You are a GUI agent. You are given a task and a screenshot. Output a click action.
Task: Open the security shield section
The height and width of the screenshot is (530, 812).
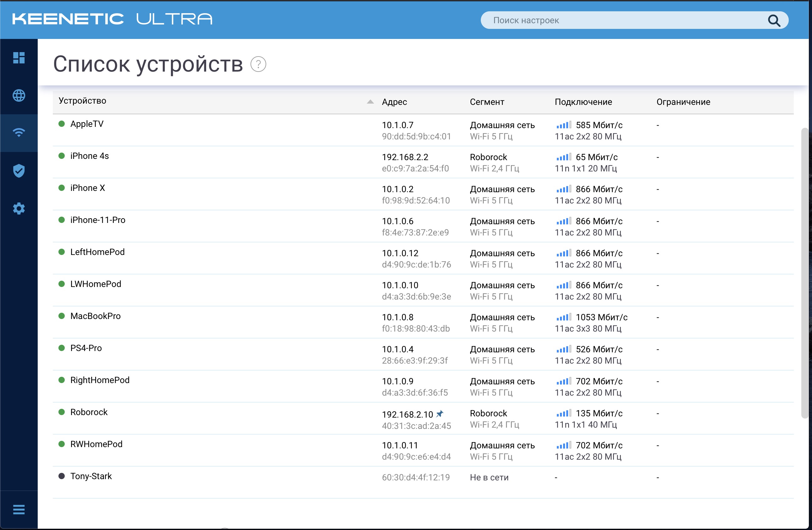coord(19,171)
